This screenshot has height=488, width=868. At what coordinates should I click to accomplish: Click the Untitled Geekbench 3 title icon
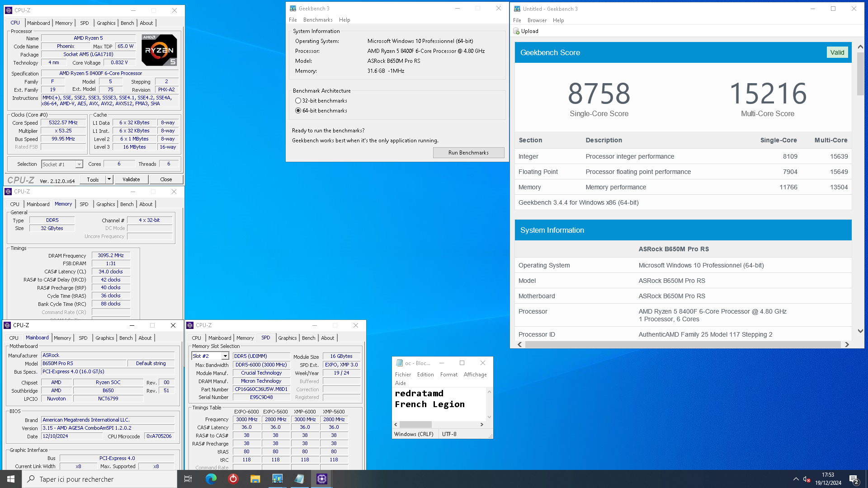(517, 9)
